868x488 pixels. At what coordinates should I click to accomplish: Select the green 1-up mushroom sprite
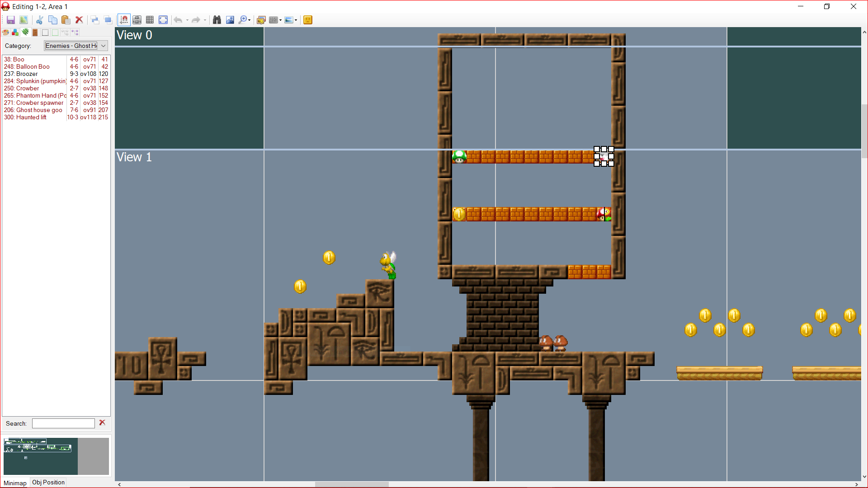point(459,157)
